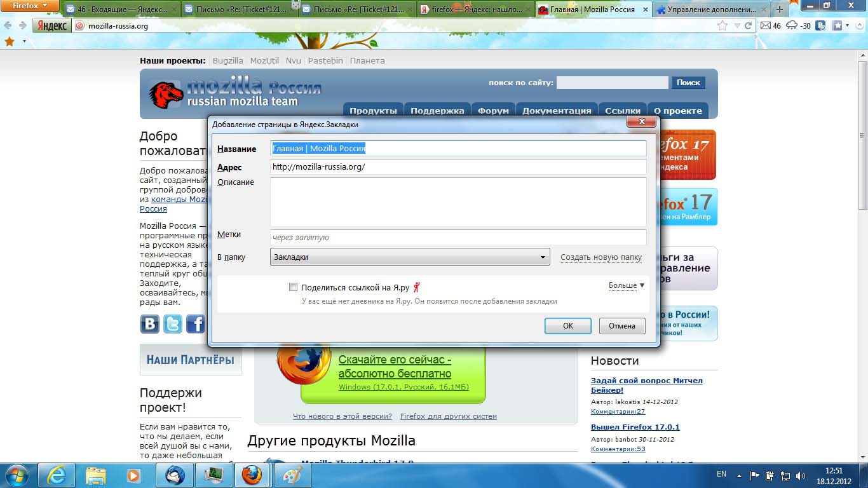
Task: Click the Поиск site search button
Action: tap(688, 83)
